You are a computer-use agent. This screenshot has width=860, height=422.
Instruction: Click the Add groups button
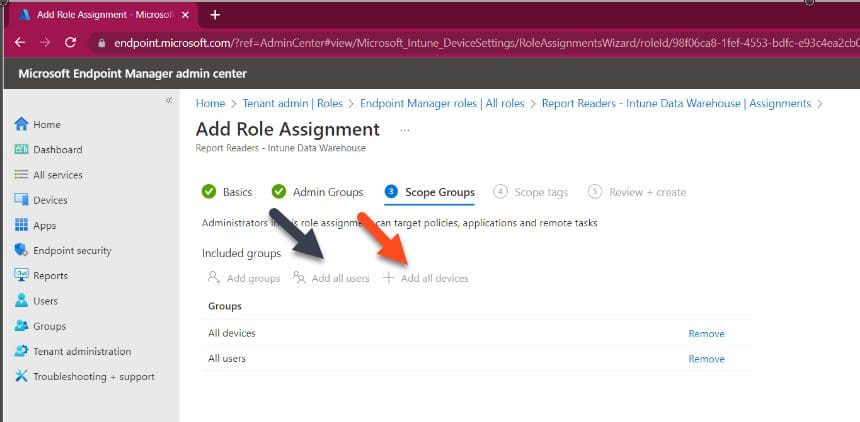(244, 278)
